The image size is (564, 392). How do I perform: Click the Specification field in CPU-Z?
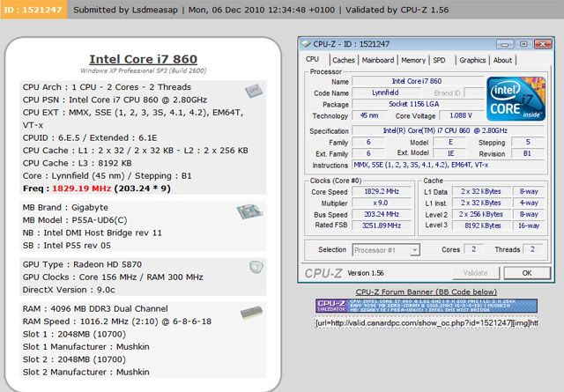click(x=449, y=130)
